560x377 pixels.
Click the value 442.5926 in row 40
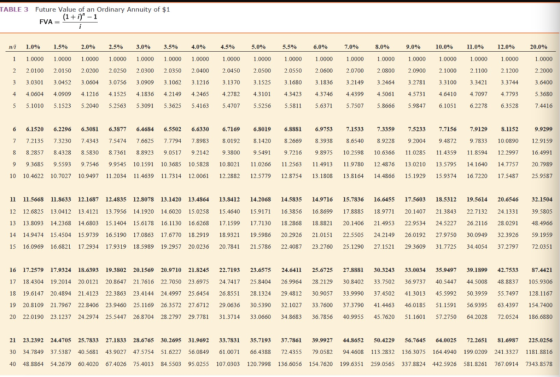pos(444,364)
